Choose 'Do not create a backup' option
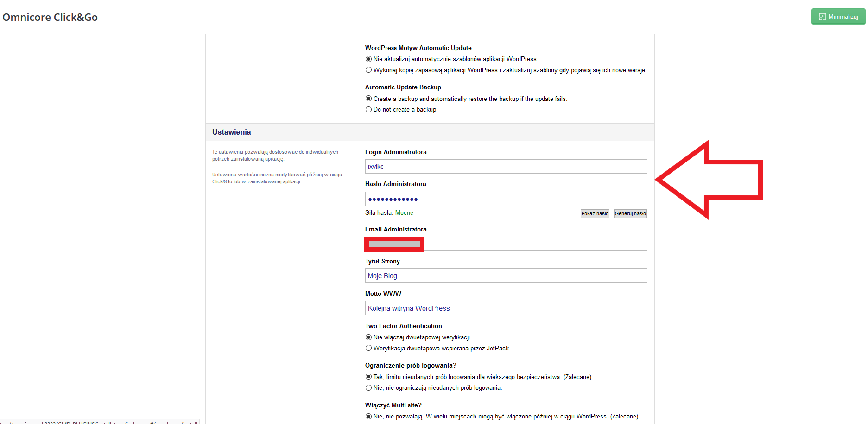 coord(369,110)
